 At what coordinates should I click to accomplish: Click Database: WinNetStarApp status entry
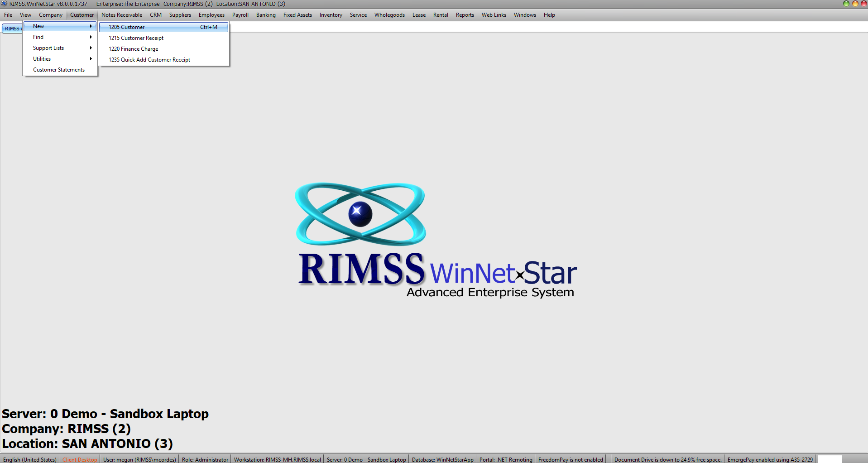point(443,459)
